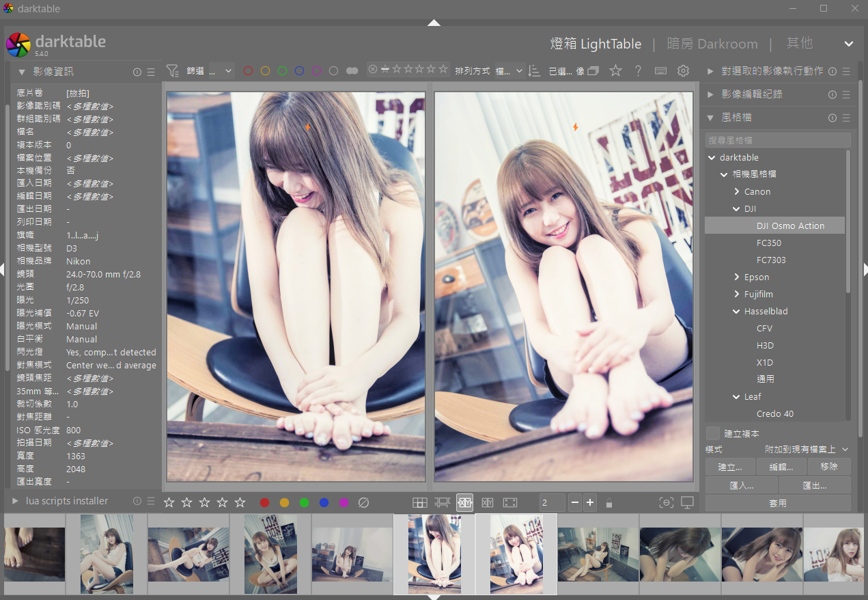
Task: Collapse the DJI styles tree node
Action: click(x=737, y=209)
